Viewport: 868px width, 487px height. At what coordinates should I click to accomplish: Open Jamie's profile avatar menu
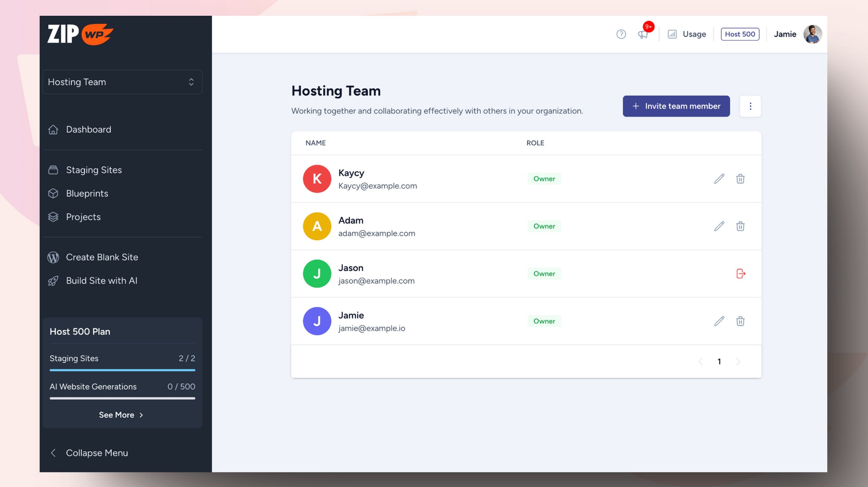point(813,34)
